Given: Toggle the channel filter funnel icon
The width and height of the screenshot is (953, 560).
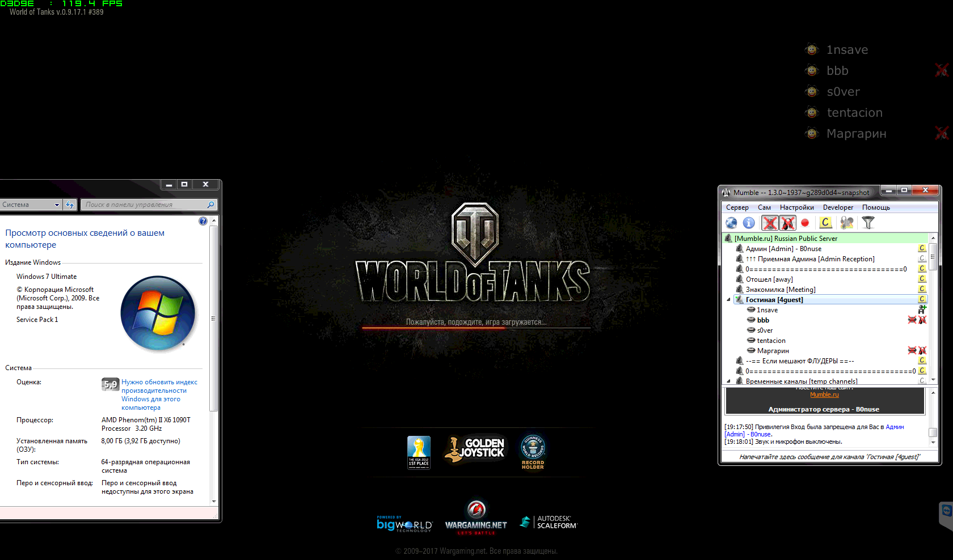Looking at the screenshot, I should [868, 223].
